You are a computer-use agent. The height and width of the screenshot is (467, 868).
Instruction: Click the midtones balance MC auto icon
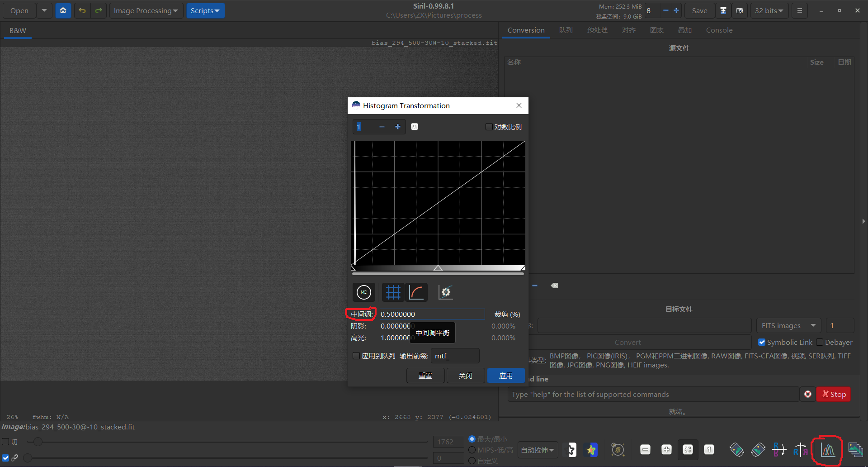click(364, 292)
